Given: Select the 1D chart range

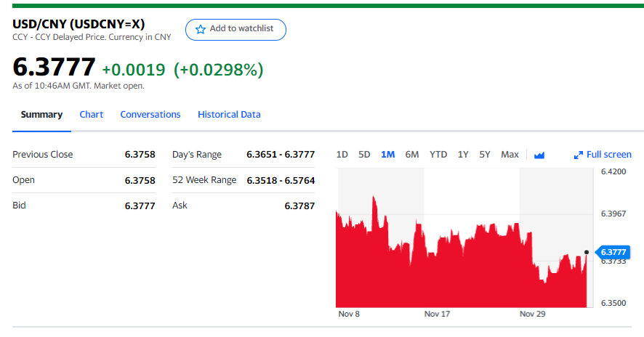Looking at the screenshot, I should click(x=342, y=155).
